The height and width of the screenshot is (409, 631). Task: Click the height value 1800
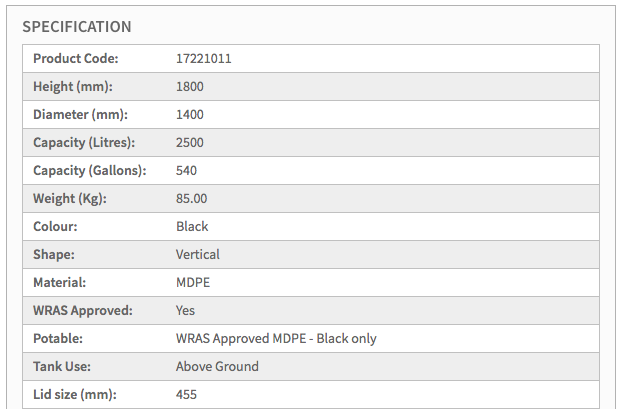(x=190, y=87)
